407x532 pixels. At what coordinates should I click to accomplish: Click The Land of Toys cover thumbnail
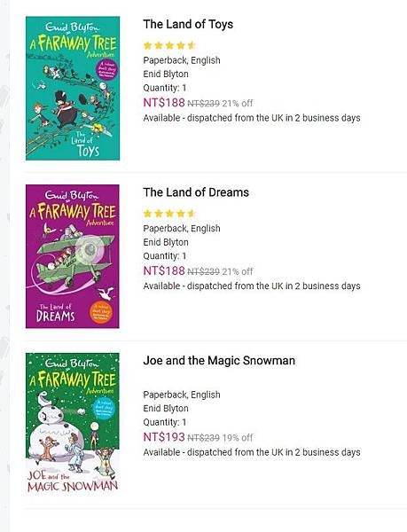pos(73,88)
